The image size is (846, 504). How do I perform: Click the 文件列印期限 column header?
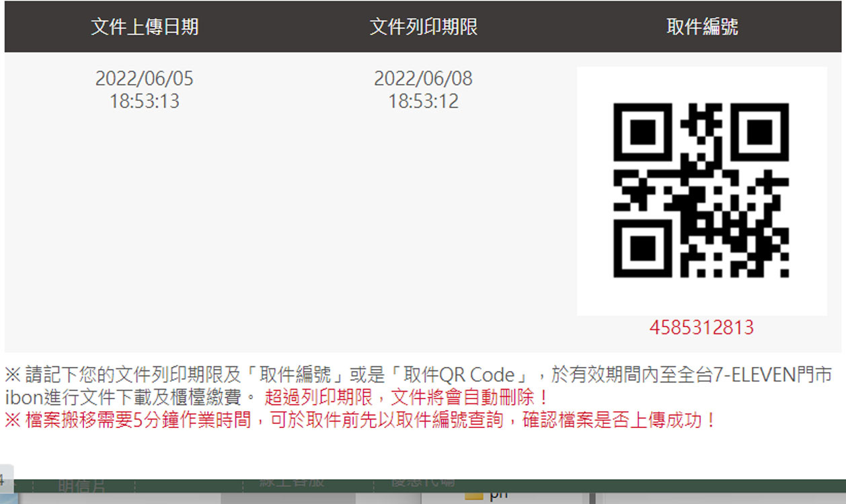(x=424, y=27)
